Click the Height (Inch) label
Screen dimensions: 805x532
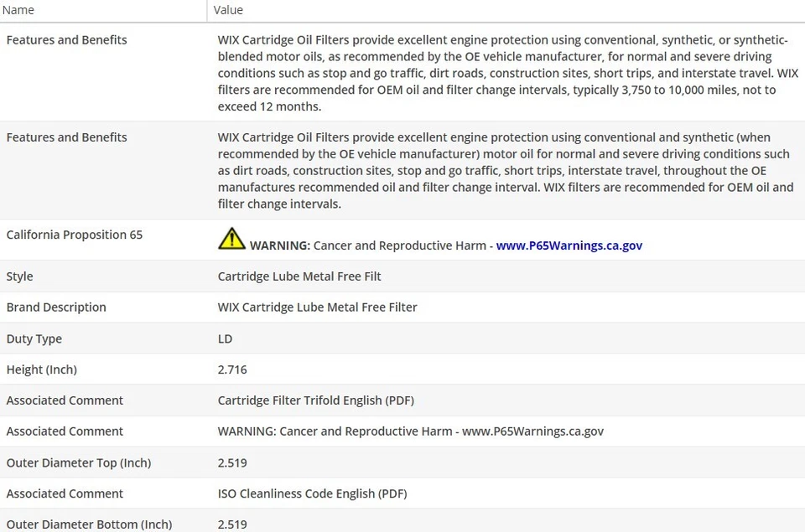[42, 369]
